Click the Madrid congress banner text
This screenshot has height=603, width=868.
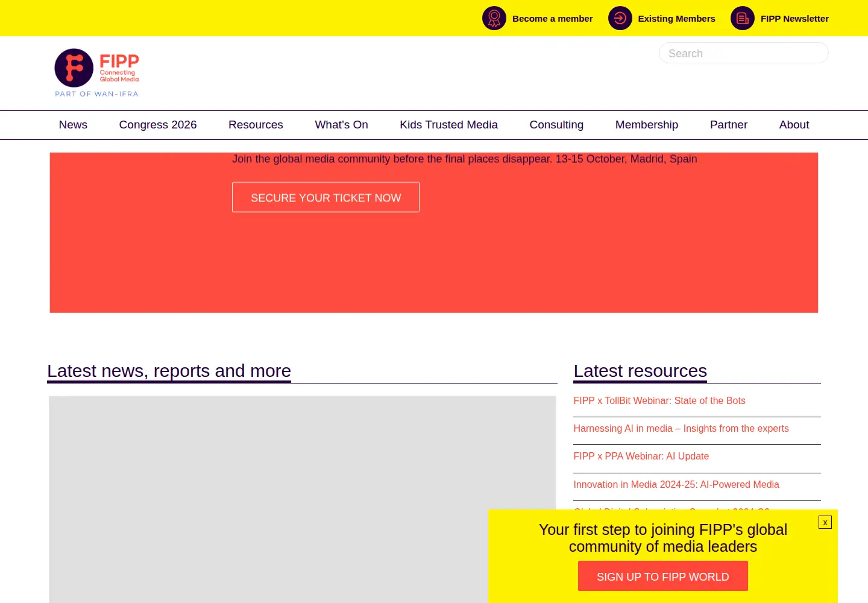coord(465,159)
